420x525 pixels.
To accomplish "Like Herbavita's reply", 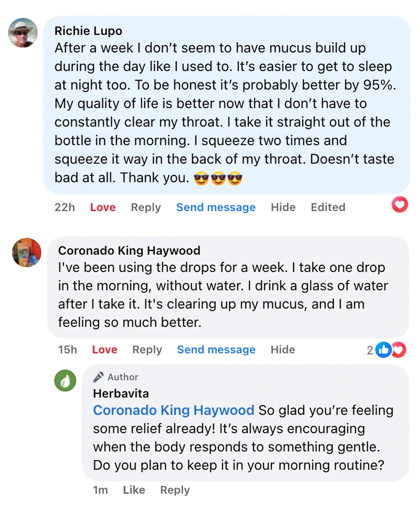I will [x=134, y=490].
